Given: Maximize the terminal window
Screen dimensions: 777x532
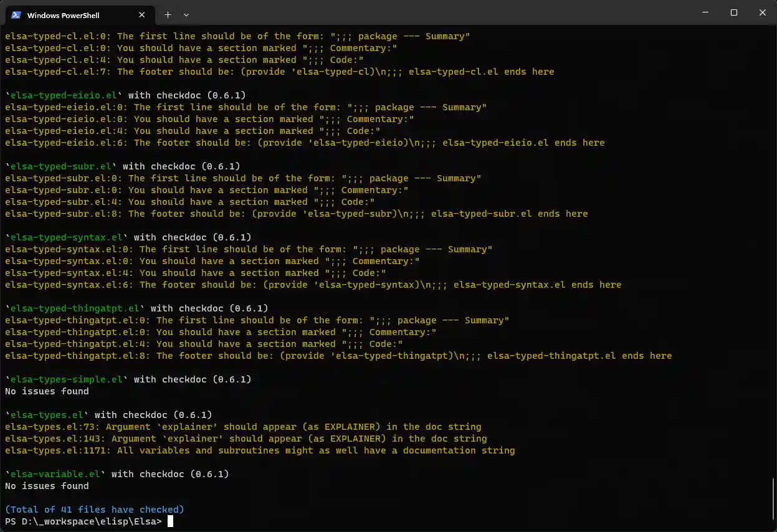Looking at the screenshot, I should click(x=733, y=12).
